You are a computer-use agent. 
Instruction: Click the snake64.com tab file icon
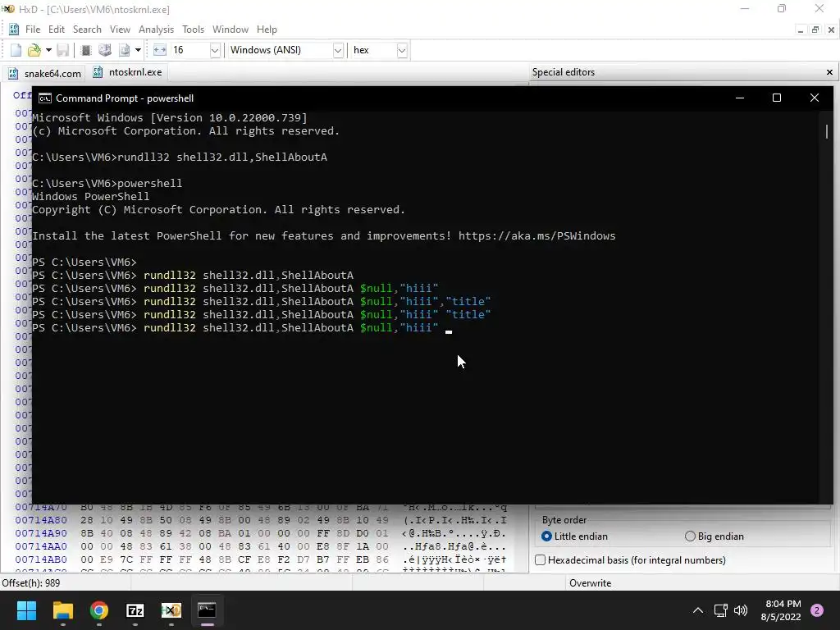13,73
